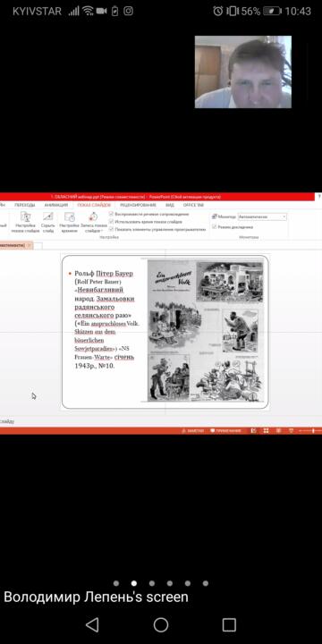Switch to slide sorter view icon
Screen dimensions: 322x644
click(267, 430)
